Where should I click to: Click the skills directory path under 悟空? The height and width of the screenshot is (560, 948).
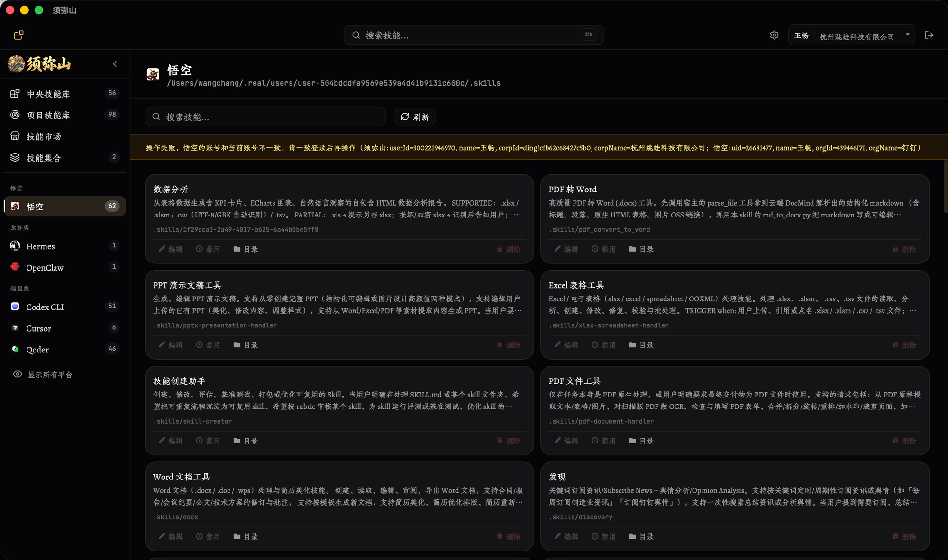pyautogui.click(x=334, y=83)
